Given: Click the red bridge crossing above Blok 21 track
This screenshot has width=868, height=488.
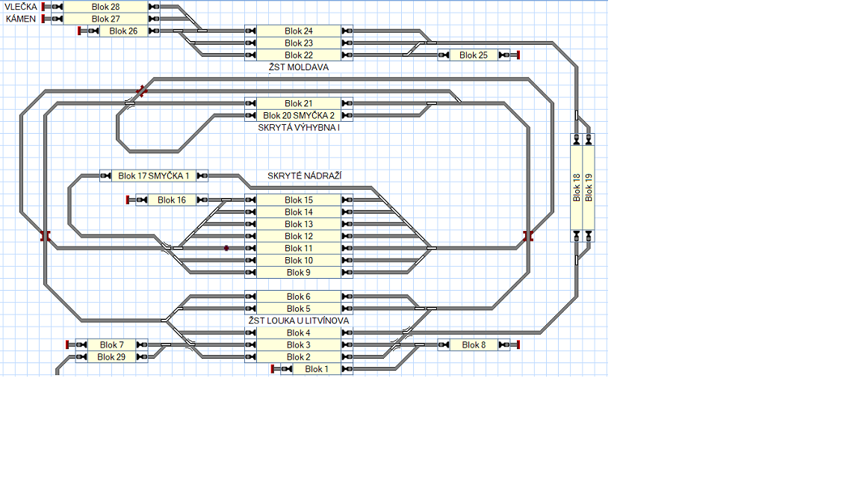Looking at the screenshot, I should (x=141, y=91).
